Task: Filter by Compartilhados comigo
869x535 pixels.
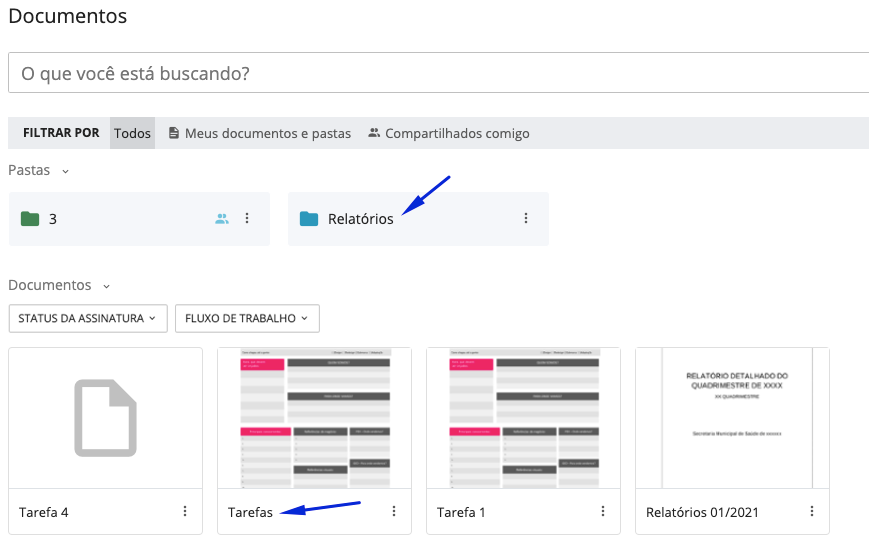Action: 448,133
